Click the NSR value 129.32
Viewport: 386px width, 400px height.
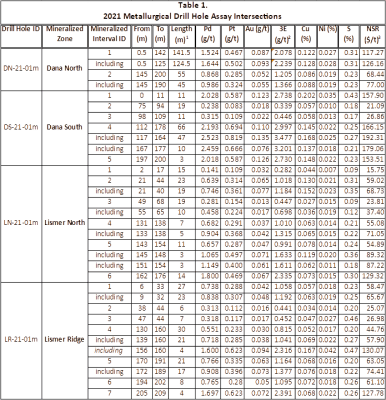[x=373, y=276]
